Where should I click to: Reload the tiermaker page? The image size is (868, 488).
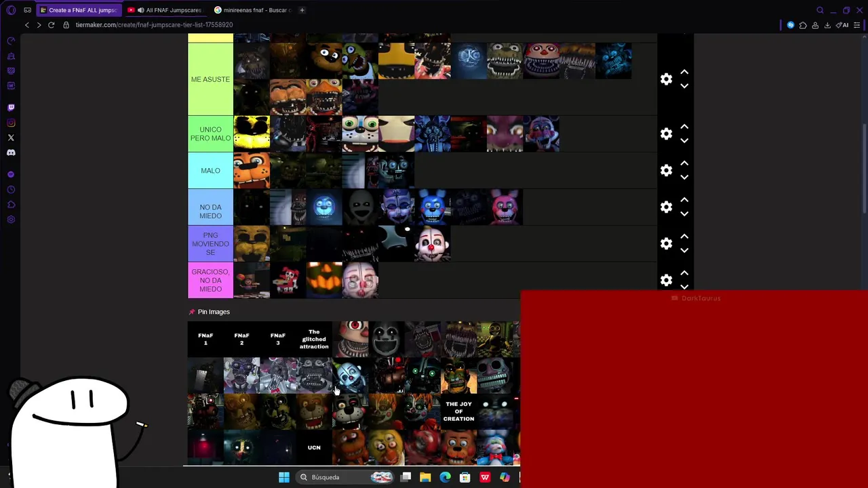pos(51,25)
